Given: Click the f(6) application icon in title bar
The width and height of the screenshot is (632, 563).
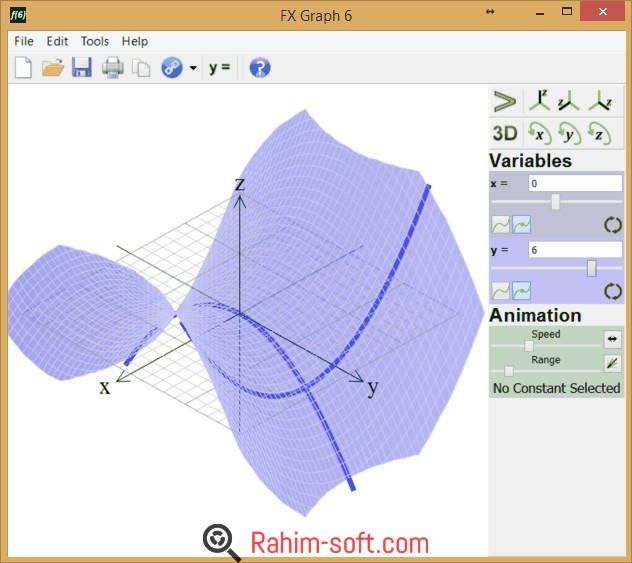Looking at the screenshot, I should coord(19,15).
